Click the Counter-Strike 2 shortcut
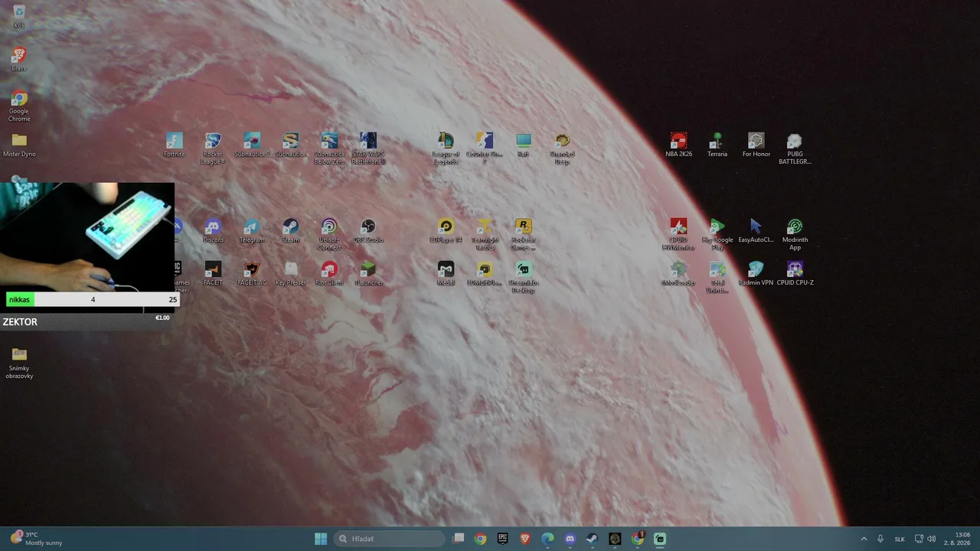The width and height of the screenshot is (980, 551). [x=485, y=148]
